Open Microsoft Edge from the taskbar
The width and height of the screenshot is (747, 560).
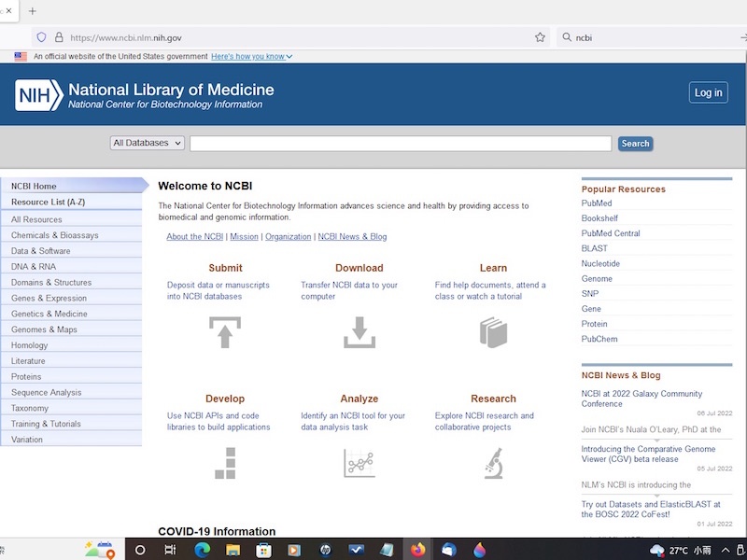(x=203, y=550)
